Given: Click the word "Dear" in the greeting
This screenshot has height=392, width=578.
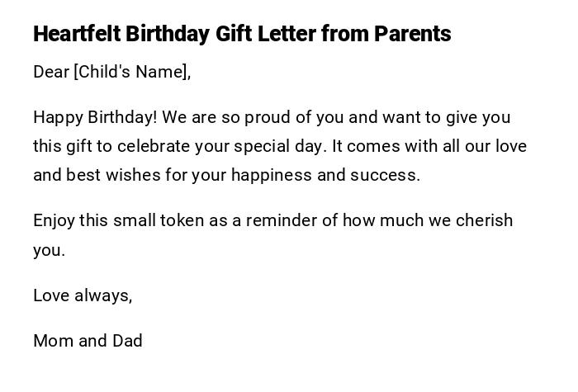Looking at the screenshot, I should point(51,72).
